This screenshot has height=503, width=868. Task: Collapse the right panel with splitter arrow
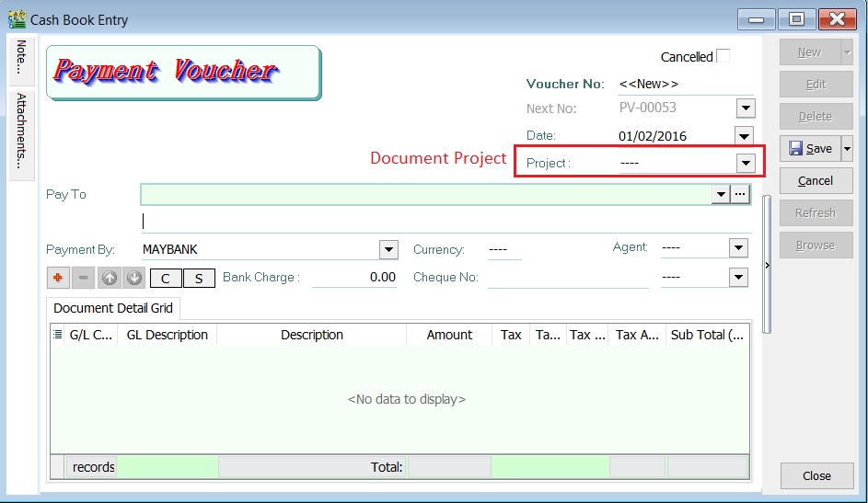767,265
